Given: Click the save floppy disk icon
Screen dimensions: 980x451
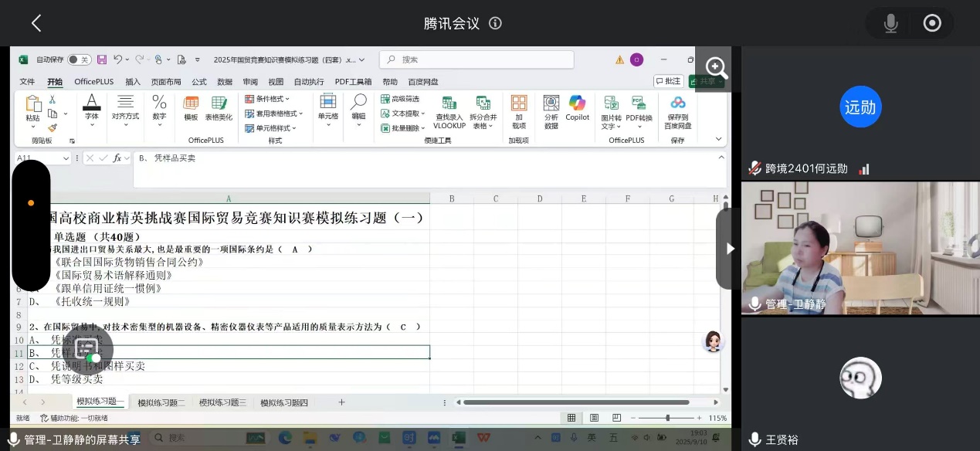Looking at the screenshot, I should tap(100, 59).
